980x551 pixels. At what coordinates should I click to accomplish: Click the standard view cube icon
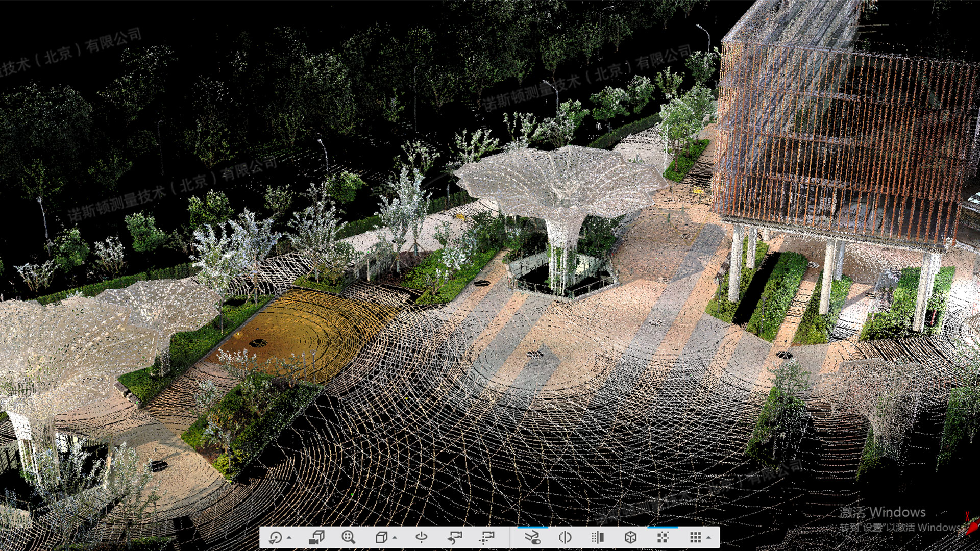[x=381, y=537]
